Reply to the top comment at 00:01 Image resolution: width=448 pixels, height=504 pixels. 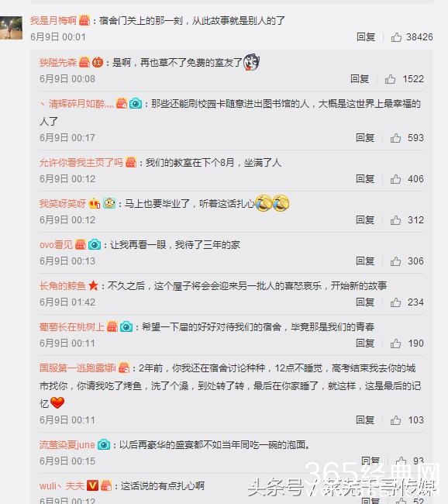click(x=366, y=37)
